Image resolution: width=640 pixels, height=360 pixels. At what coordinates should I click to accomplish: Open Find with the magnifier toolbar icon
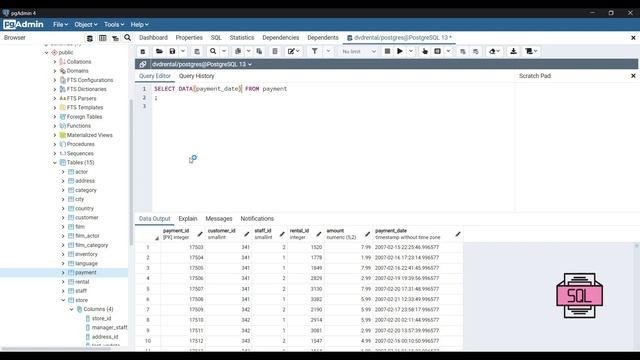click(213, 51)
